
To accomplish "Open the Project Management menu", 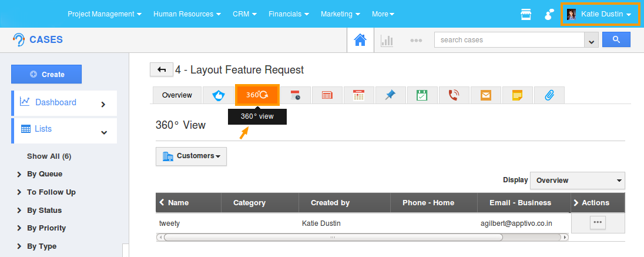I will 104,14.
